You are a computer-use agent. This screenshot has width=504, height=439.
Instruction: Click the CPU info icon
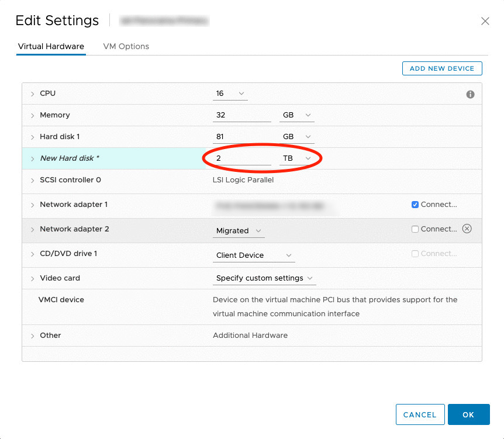pyautogui.click(x=470, y=94)
